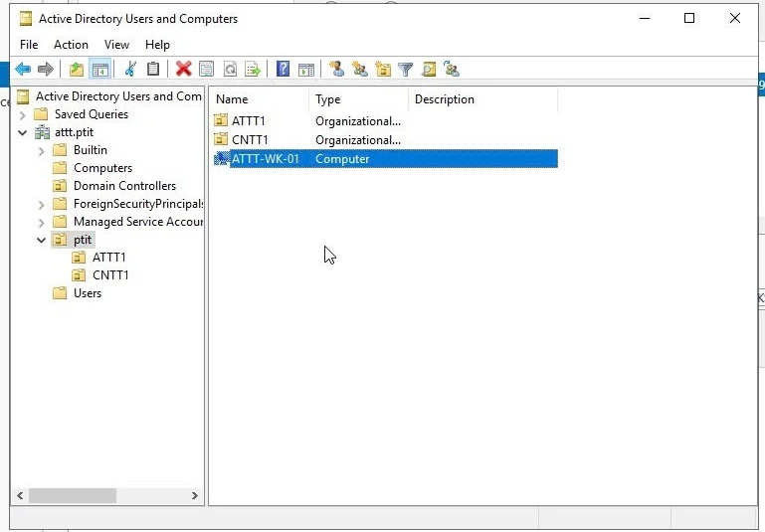Image resolution: width=765 pixels, height=532 pixels.
Task: Expand the Managed Service Accounts container
Action: pyautogui.click(x=42, y=223)
